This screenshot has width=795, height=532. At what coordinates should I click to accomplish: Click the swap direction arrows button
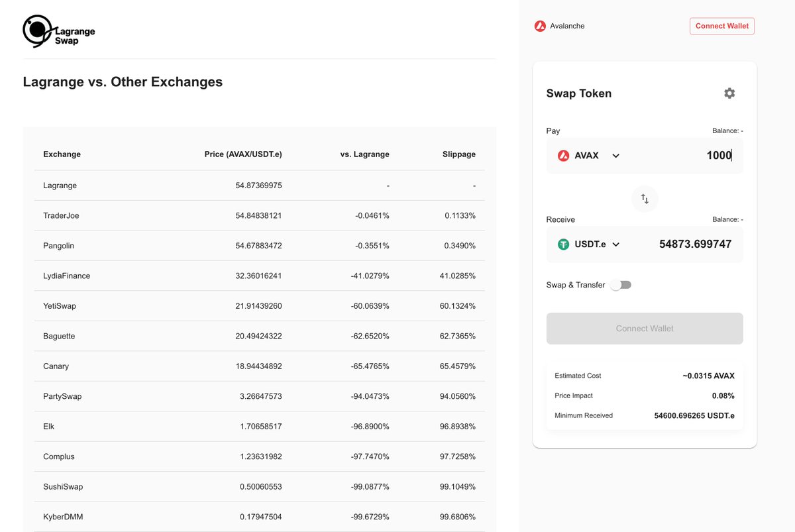coord(645,199)
